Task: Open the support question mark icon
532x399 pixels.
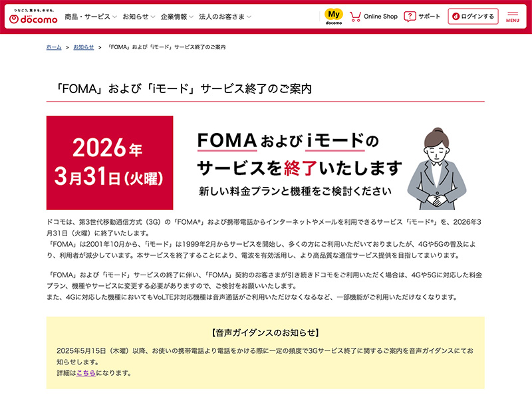Action: (x=410, y=16)
